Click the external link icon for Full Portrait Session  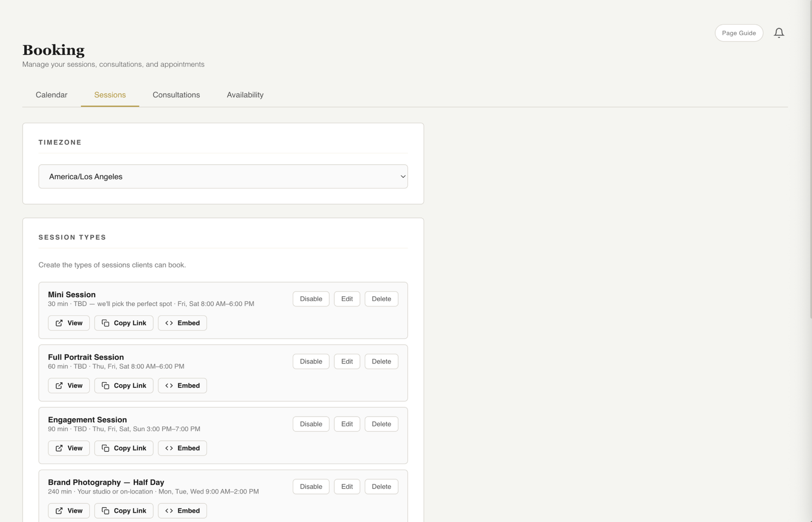[x=59, y=385]
